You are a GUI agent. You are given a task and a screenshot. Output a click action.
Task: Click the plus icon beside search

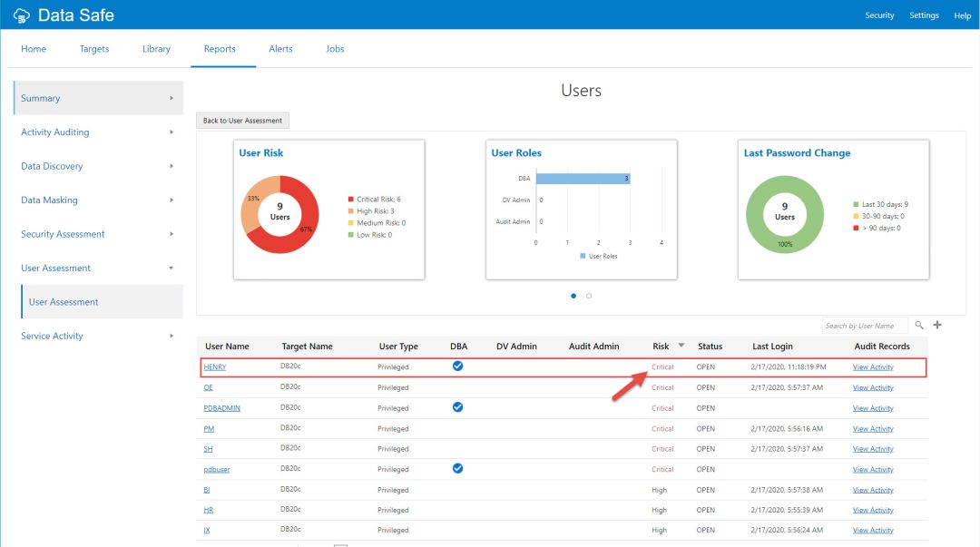pyautogui.click(x=937, y=325)
